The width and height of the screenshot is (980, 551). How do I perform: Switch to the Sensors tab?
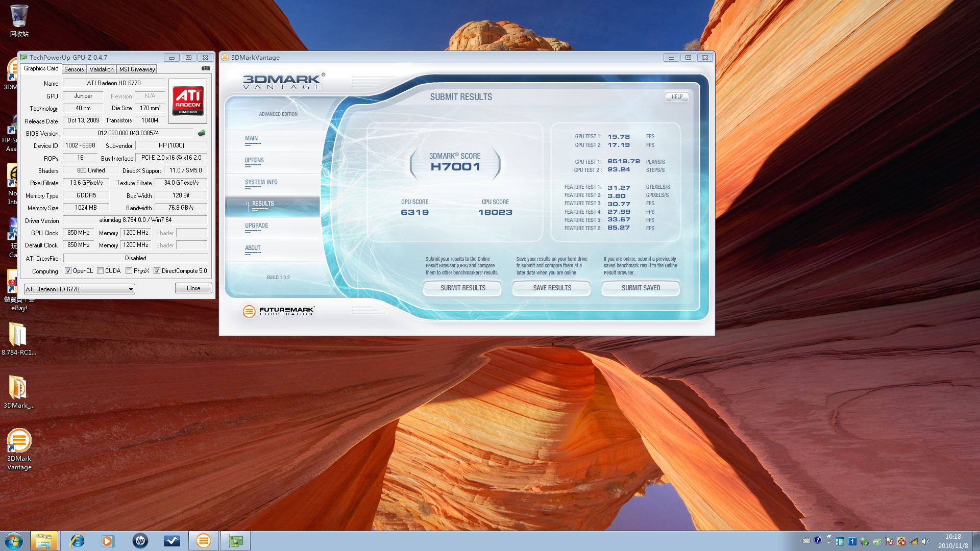tap(74, 69)
